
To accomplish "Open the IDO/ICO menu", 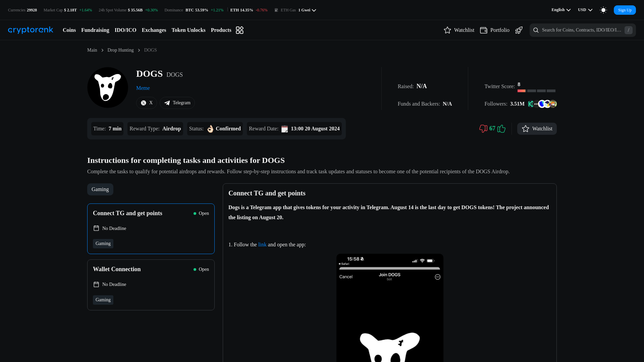I will (125, 30).
